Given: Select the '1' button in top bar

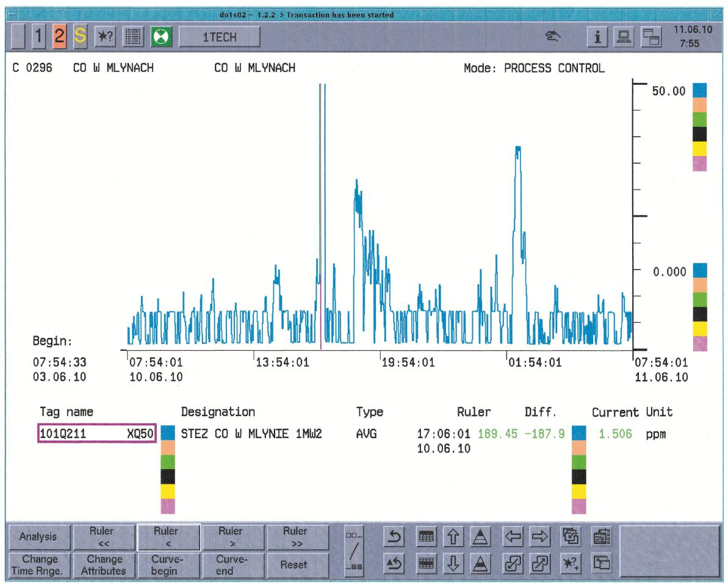Looking at the screenshot, I should 39,36.
